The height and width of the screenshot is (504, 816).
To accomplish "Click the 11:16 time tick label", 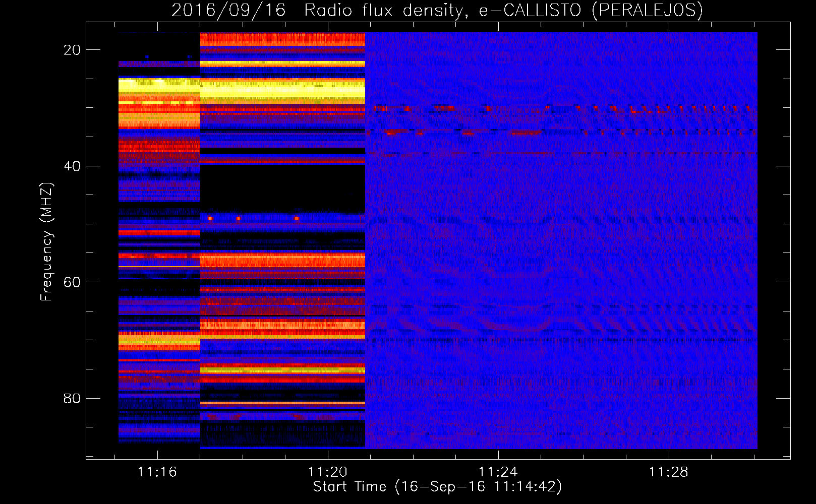I will (x=157, y=472).
